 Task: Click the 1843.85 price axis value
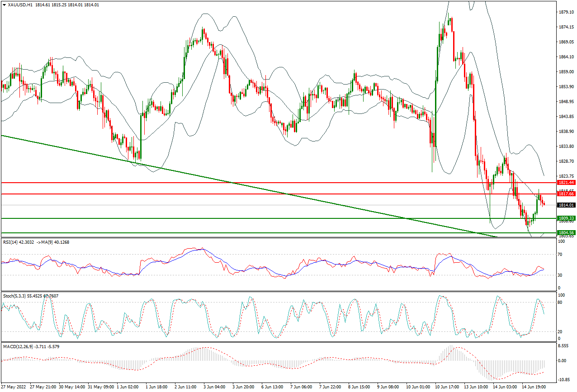point(566,117)
